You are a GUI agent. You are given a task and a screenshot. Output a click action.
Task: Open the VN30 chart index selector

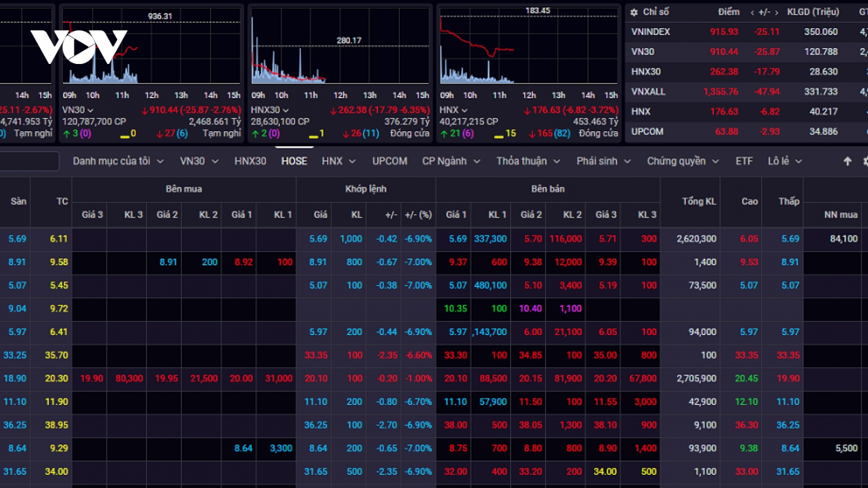[x=78, y=110]
